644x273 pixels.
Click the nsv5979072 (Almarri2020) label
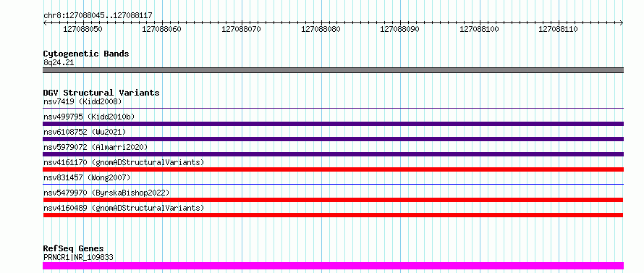pos(96,147)
